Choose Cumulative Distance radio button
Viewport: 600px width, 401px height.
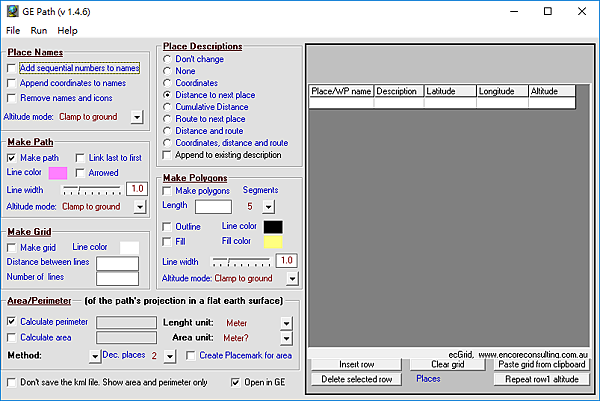click(167, 107)
